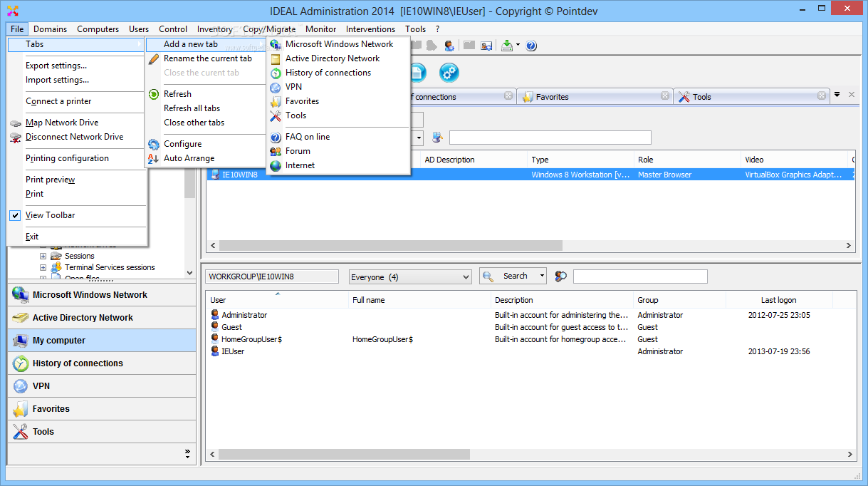
Task: Click Import settings... in File menu
Action: tap(57, 80)
